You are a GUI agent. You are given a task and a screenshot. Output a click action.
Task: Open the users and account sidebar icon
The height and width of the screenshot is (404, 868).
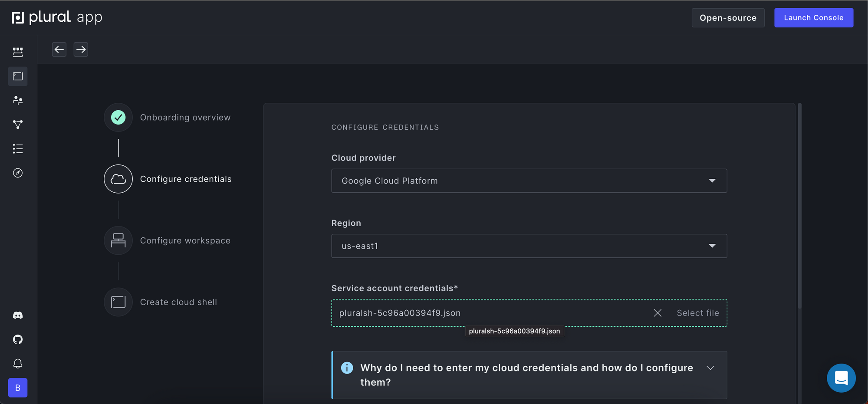tap(18, 100)
